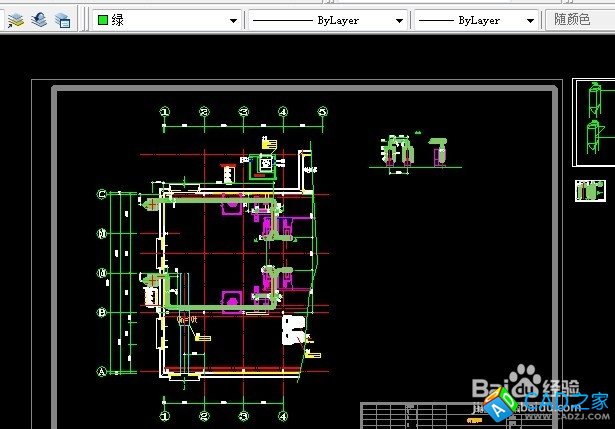The height and width of the screenshot is (429, 615).
Task: Click the Layer Previous icon
Action: 39,19
